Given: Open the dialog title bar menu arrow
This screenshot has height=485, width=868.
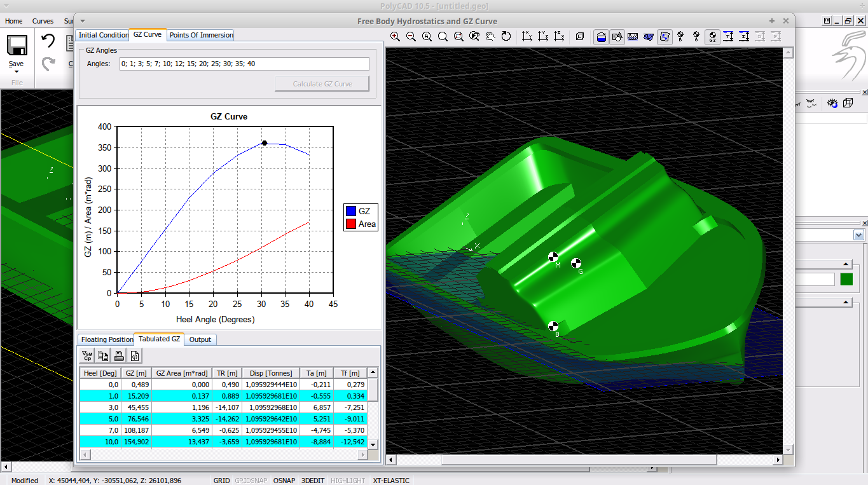Looking at the screenshot, I should point(83,21).
